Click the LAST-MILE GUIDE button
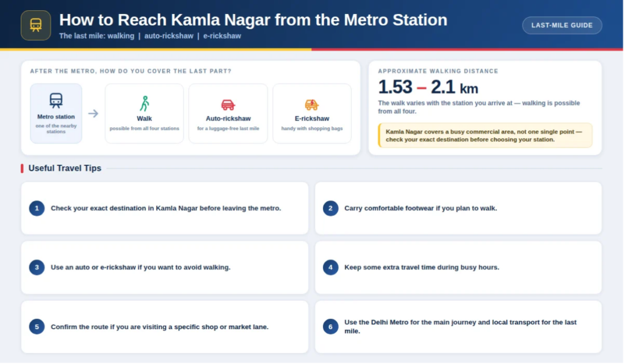This screenshot has height=364, width=625. pos(562,26)
